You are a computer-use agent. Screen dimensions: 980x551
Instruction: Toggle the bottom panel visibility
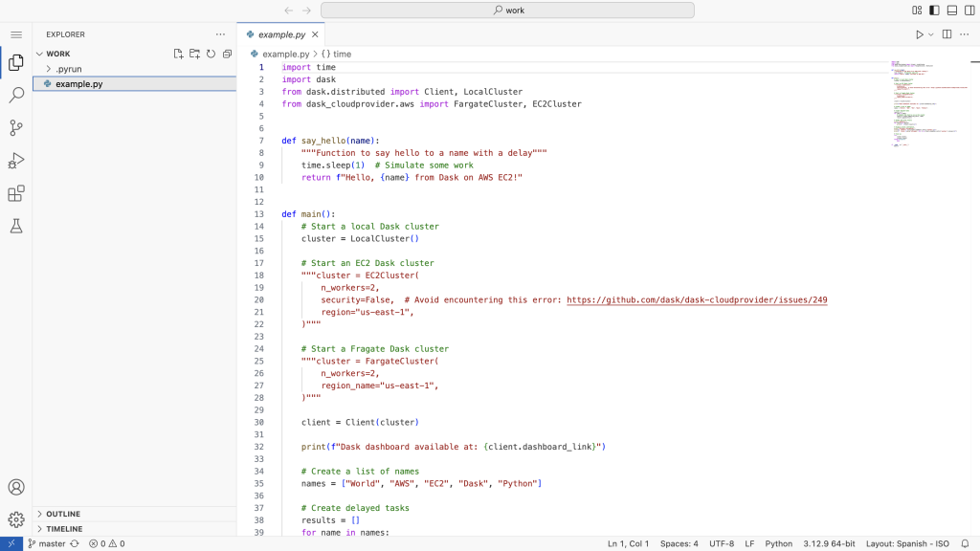[952, 11]
